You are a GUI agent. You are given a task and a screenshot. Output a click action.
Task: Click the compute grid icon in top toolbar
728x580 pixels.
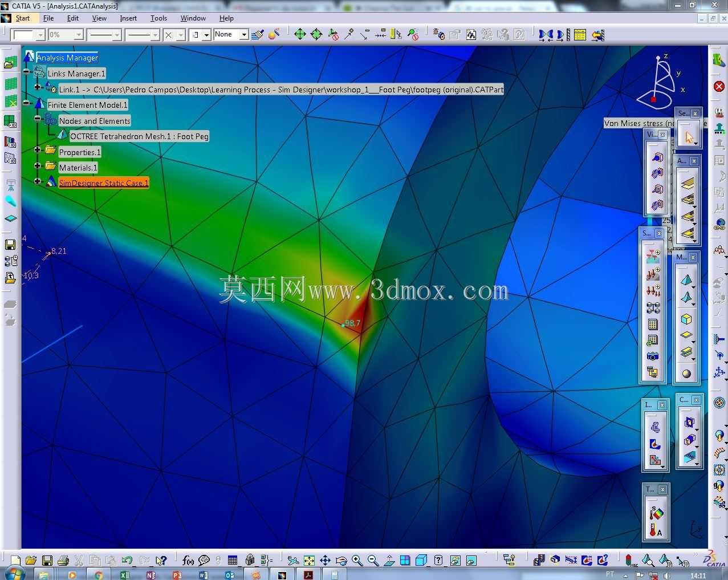[x=580, y=35]
